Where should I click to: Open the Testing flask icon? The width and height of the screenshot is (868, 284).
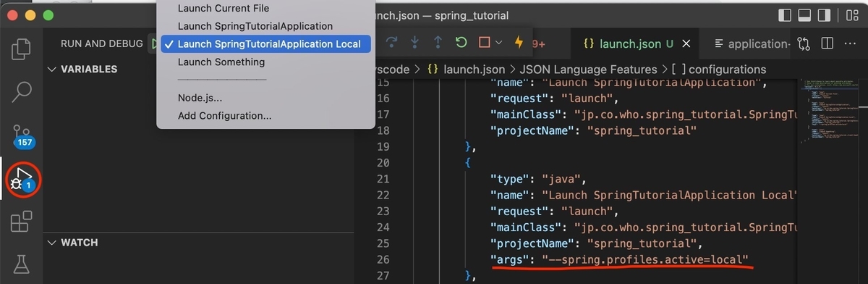pos(22,264)
